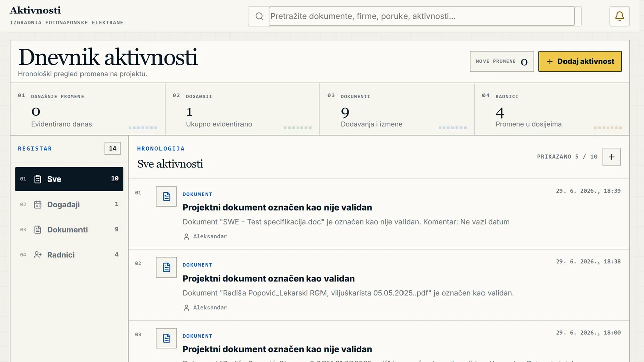Click the plus button next to Prikazano 5 / 10
The height and width of the screenshot is (362, 644).
[x=612, y=157]
